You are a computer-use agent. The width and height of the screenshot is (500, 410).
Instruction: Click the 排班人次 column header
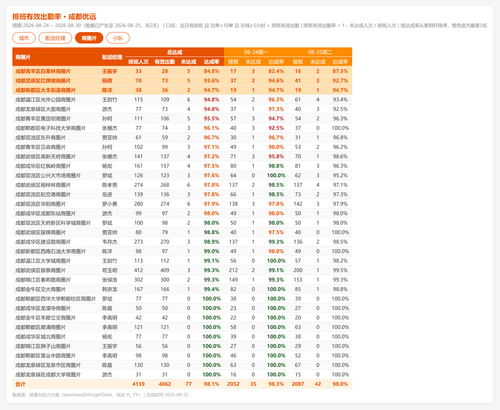click(138, 62)
